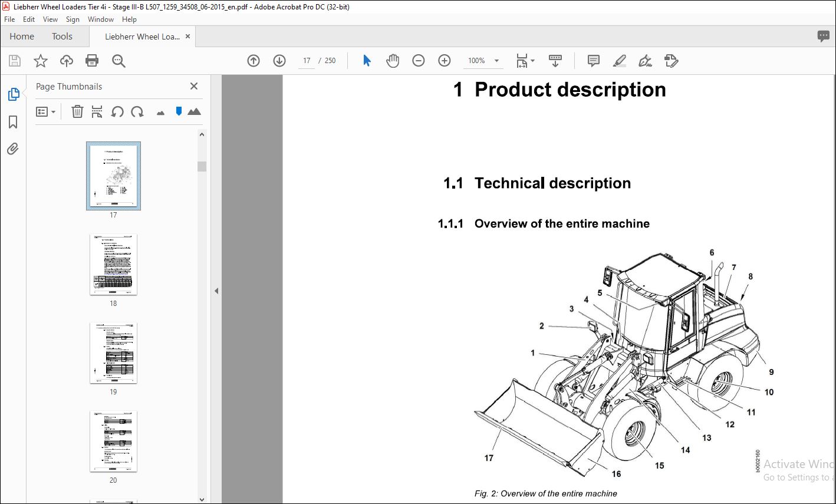Select the Liebherr Wheel Loa... document tab
The width and height of the screenshot is (836, 504).
tap(142, 37)
